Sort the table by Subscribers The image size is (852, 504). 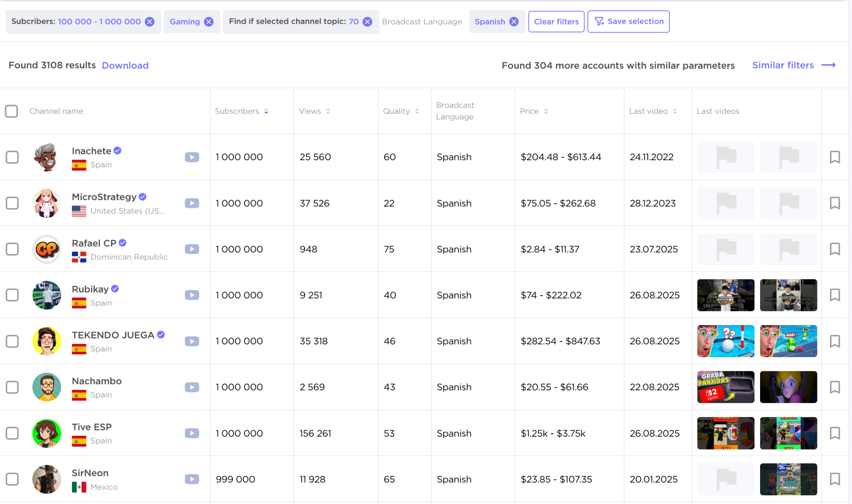click(x=266, y=111)
